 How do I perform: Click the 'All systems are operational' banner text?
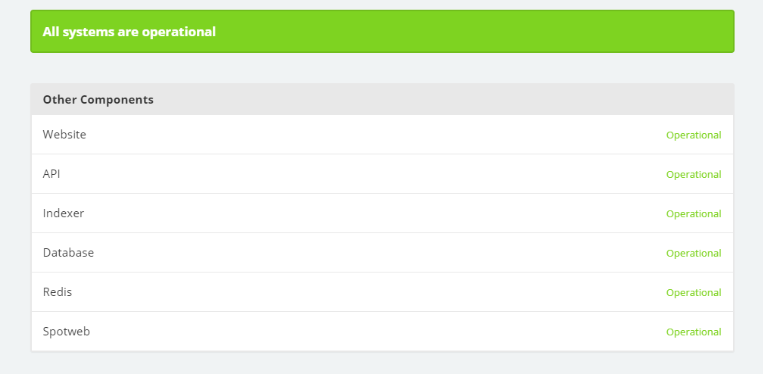coord(129,32)
